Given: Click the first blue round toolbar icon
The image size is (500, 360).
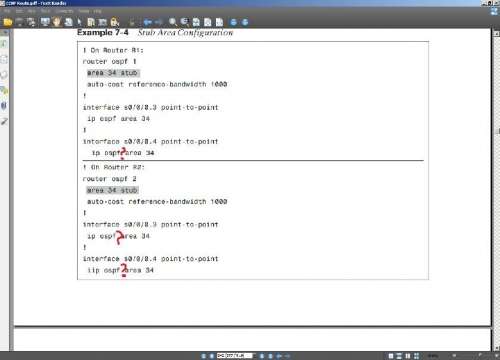Looking at the screenshot, I should (x=234, y=22).
